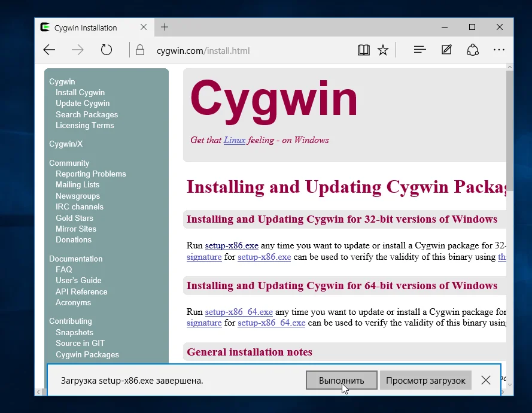
Task: Click the General installation notes heading
Action: [x=250, y=352]
